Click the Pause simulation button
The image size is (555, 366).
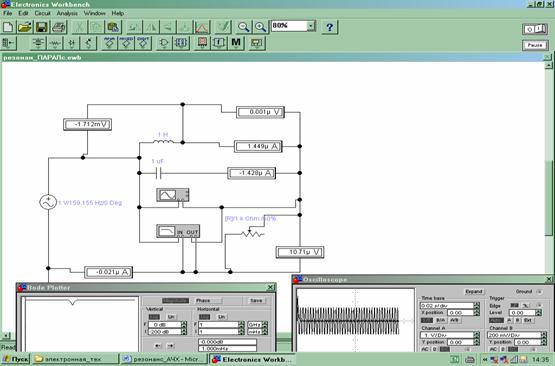coord(535,45)
